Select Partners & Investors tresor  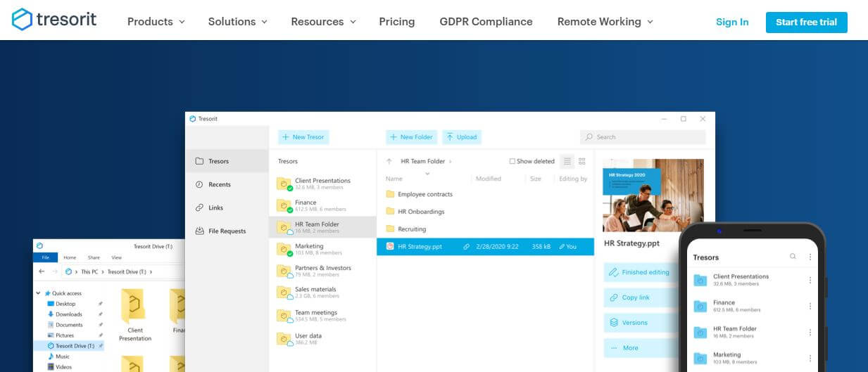[323, 271]
